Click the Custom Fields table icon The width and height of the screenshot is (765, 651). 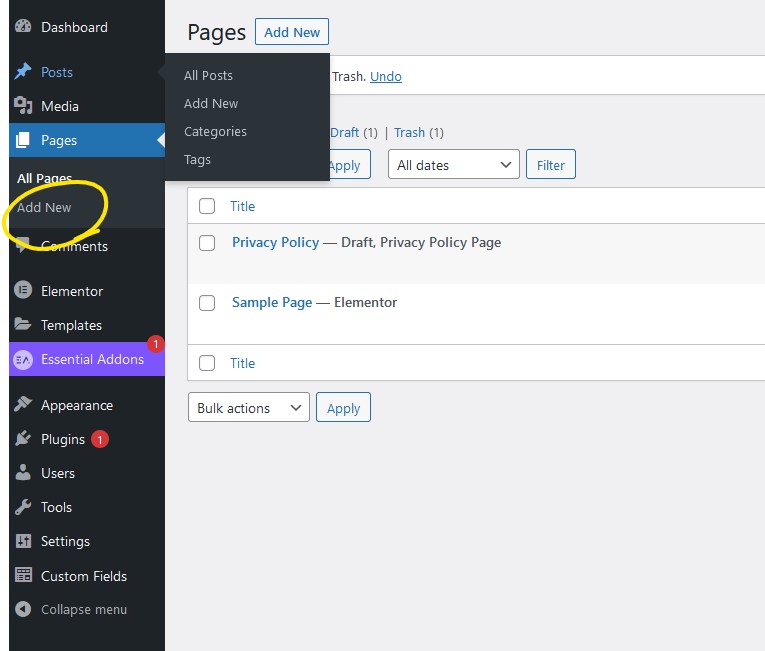click(x=23, y=575)
